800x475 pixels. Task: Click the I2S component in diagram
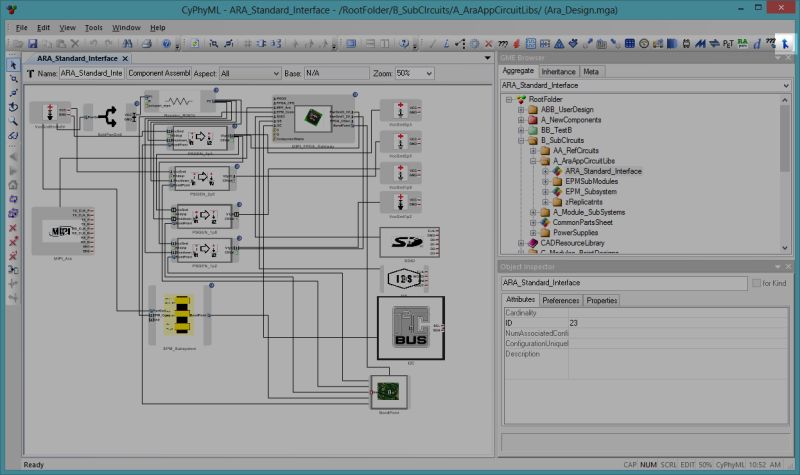404,279
